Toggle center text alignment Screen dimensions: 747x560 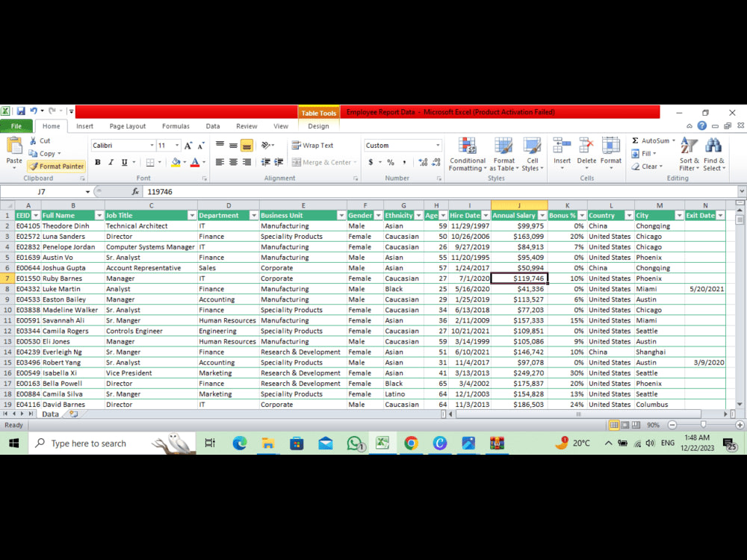pyautogui.click(x=233, y=162)
